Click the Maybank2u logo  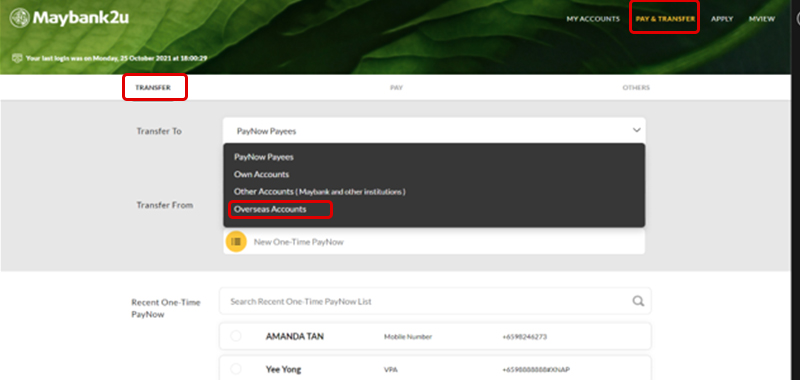(x=69, y=18)
